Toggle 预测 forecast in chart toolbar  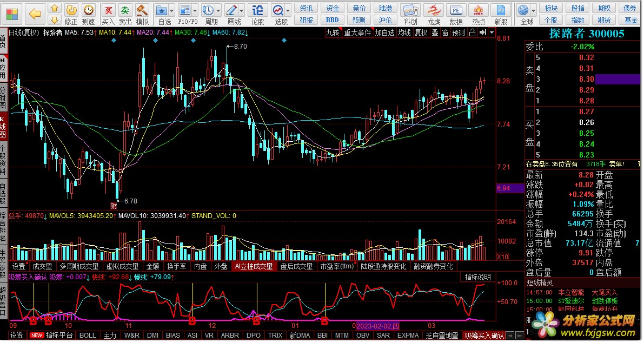click(x=459, y=32)
